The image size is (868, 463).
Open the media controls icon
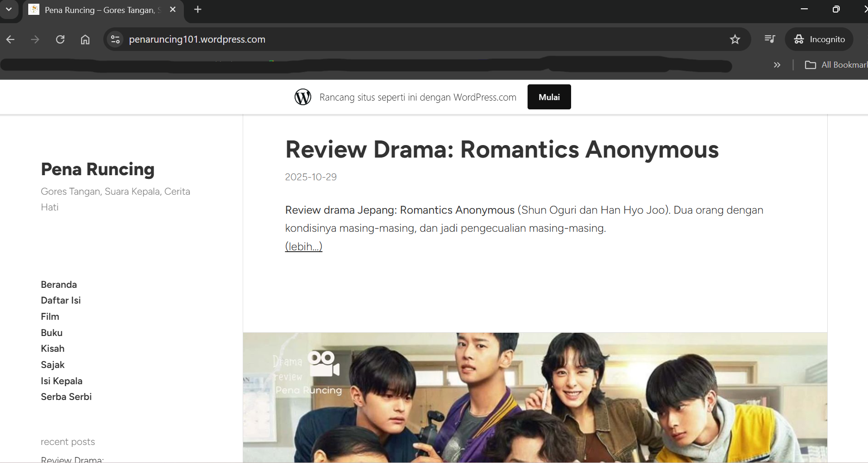pos(769,39)
